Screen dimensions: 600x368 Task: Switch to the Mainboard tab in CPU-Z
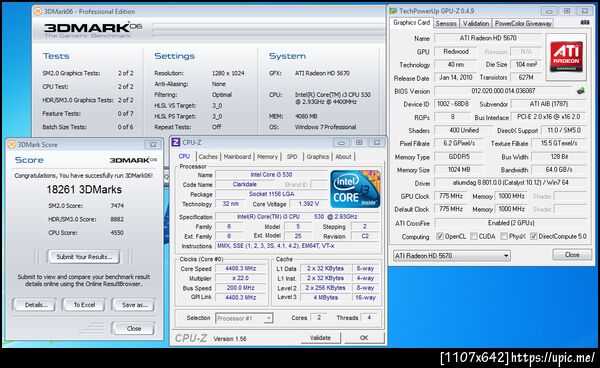(x=237, y=156)
